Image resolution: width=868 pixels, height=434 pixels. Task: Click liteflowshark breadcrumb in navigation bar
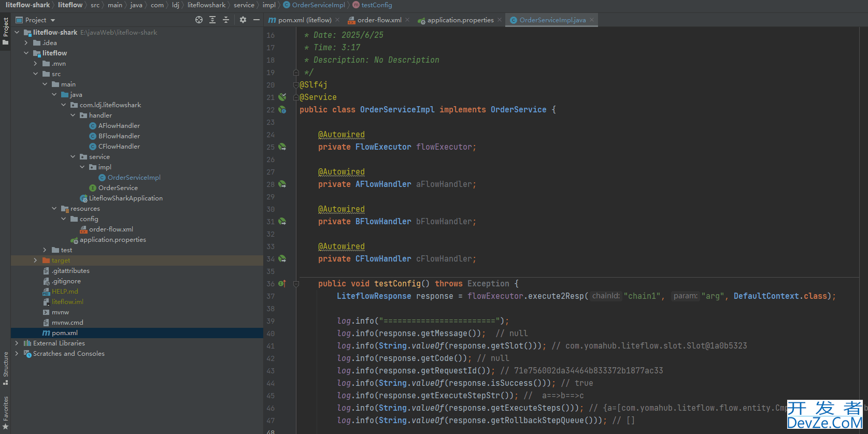click(206, 5)
